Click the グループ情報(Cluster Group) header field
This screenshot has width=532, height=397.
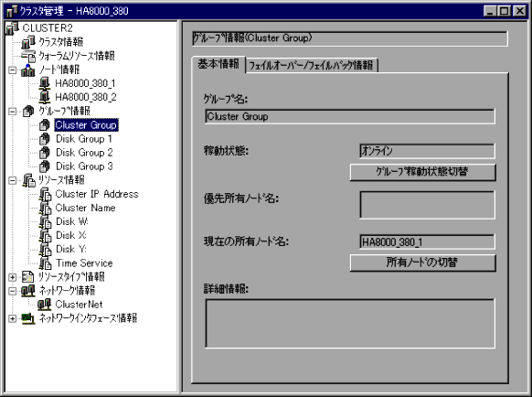click(x=350, y=38)
